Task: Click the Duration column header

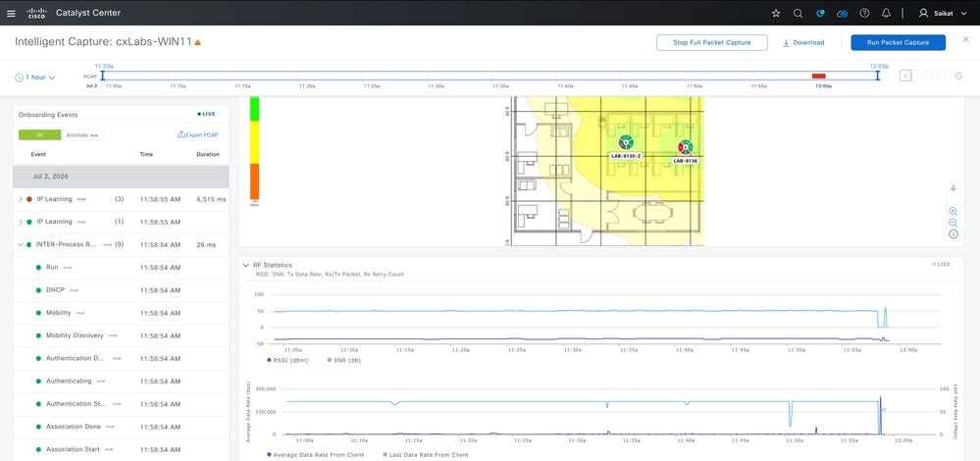Action: tap(208, 154)
